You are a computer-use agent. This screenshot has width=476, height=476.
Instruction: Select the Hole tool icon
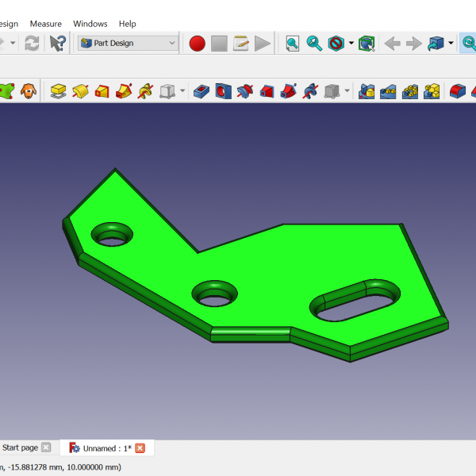pyautogui.click(x=223, y=91)
